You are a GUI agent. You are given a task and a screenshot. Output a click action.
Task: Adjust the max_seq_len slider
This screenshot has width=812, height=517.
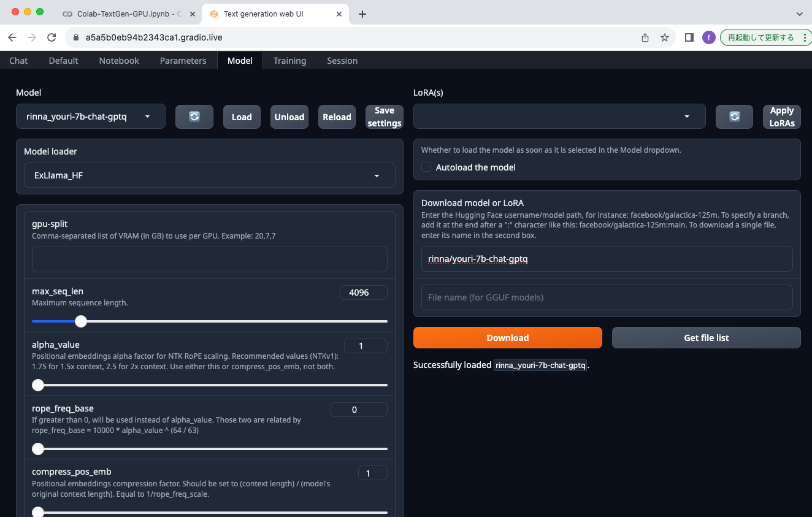point(210,321)
